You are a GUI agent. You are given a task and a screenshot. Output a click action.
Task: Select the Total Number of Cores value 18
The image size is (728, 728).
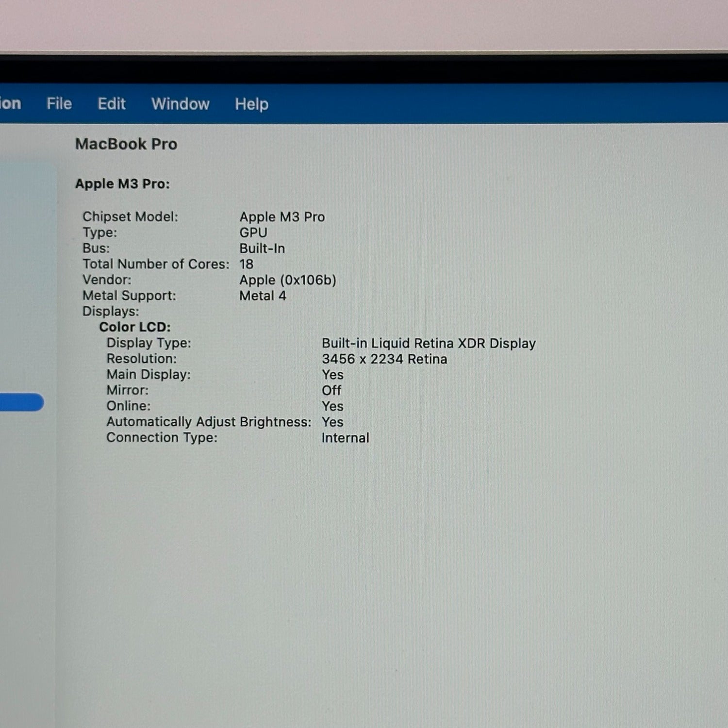[x=246, y=264]
